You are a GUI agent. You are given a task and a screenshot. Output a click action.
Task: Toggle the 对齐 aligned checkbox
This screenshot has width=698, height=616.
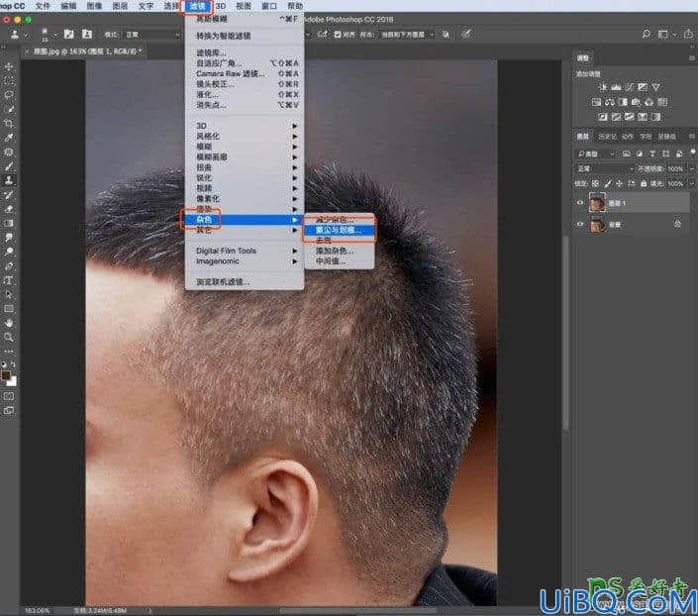point(338,35)
